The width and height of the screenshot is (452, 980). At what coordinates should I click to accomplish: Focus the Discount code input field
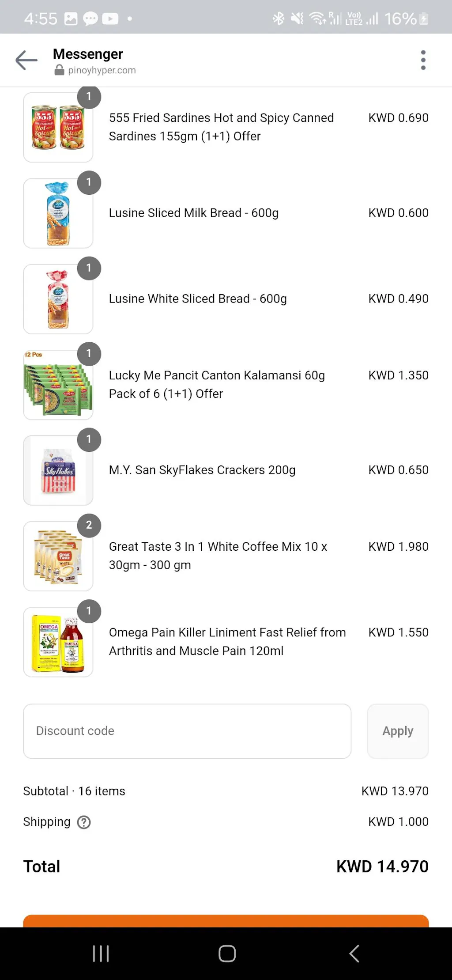(x=187, y=731)
